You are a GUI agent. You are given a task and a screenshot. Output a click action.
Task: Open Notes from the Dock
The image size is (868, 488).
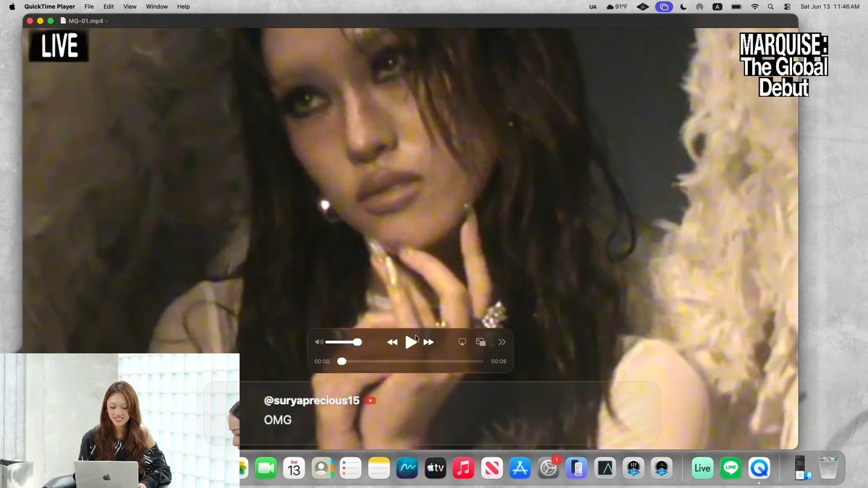point(378,468)
